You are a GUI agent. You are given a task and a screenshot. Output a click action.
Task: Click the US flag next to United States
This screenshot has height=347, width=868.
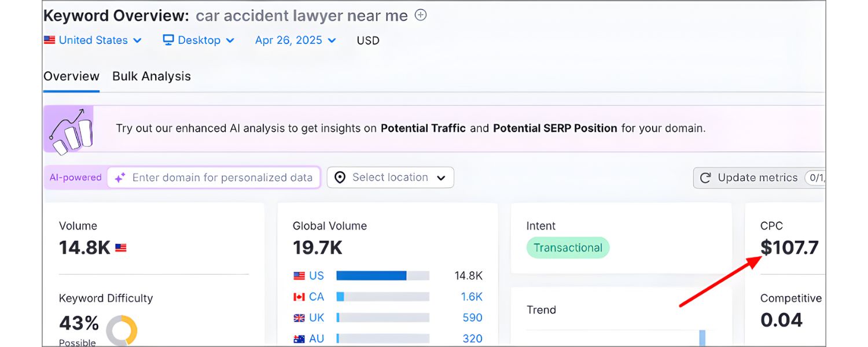click(x=50, y=40)
